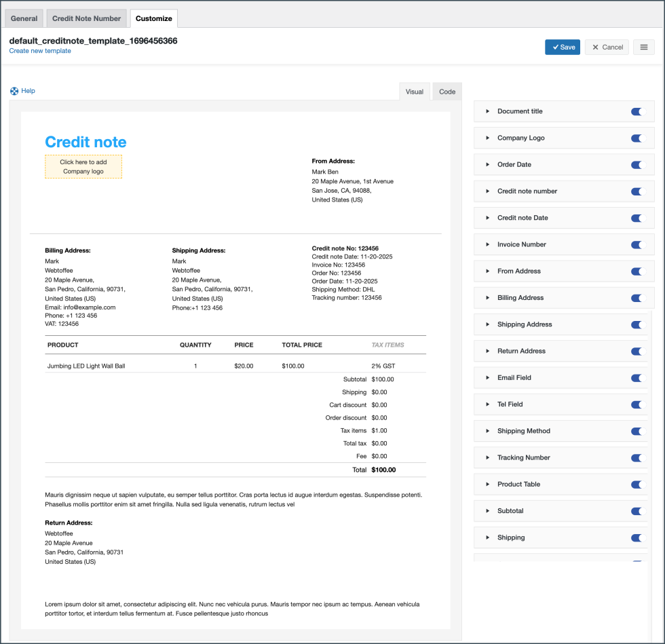This screenshot has width=665, height=644.
Task: Click the From Address heading in preview
Action: 333,162
